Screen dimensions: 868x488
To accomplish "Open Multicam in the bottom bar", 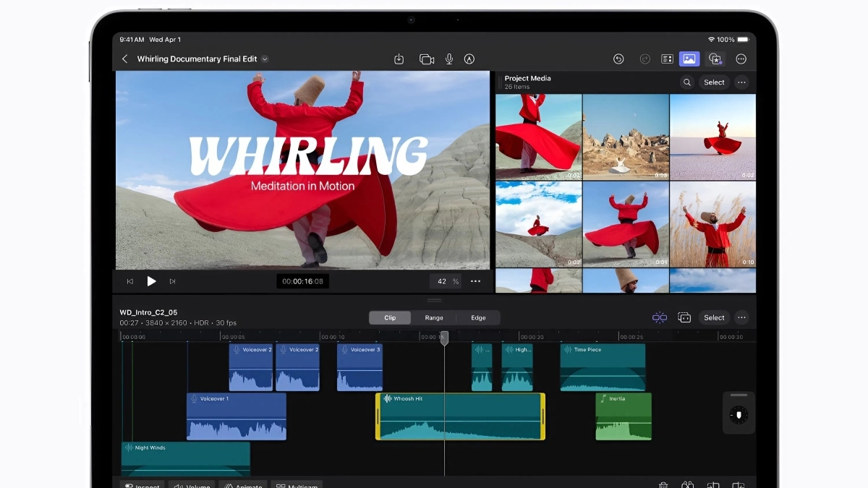I will coord(297,485).
